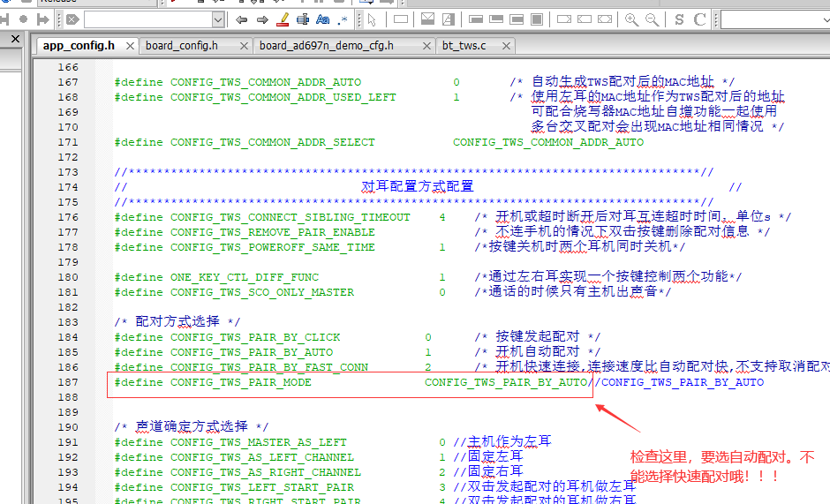Click the second loop block diagram icon
Image resolution: width=830 pixels, height=504 pixels.
pos(496,19)
